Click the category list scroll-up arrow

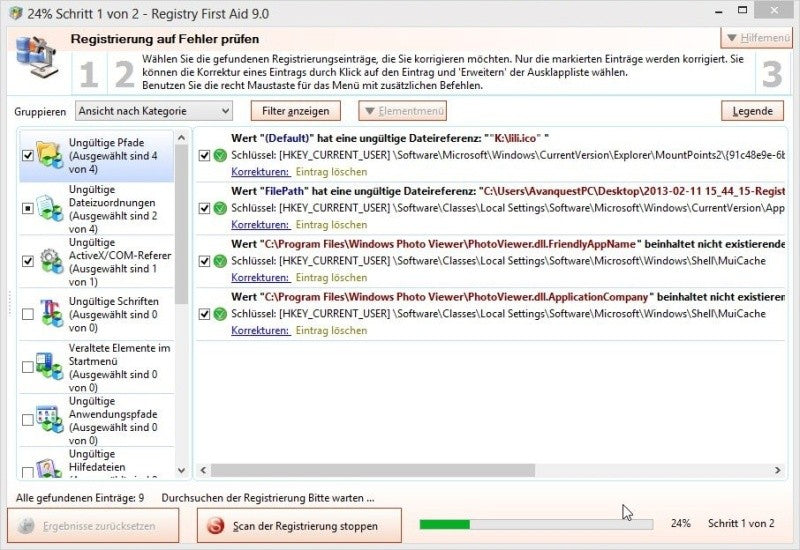[181, 138]
